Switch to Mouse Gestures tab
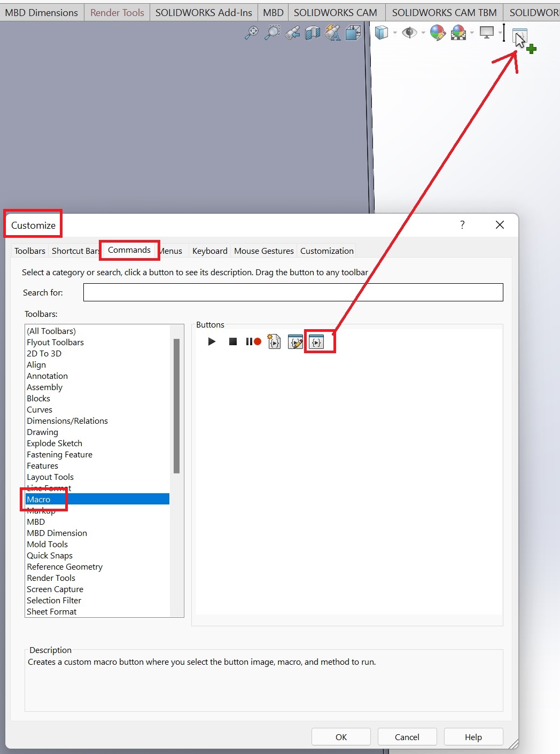 pyautogui.click(x=264, y=251)
